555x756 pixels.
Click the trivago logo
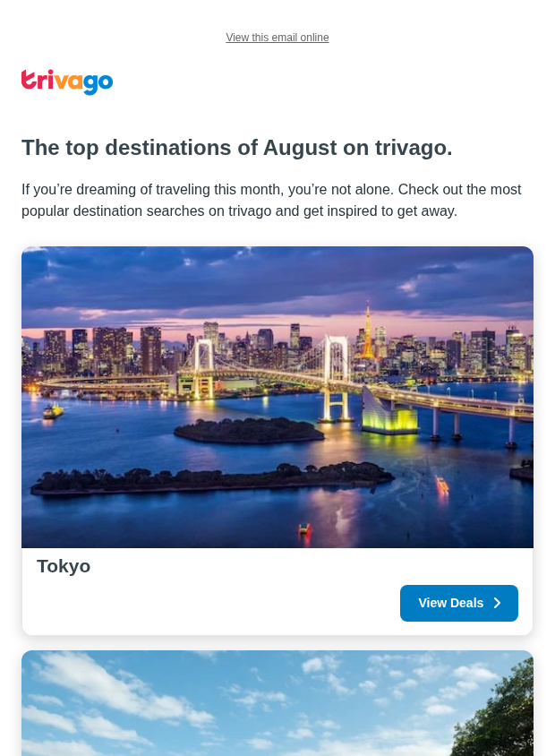pyautogui.click(x=67, y=82)
